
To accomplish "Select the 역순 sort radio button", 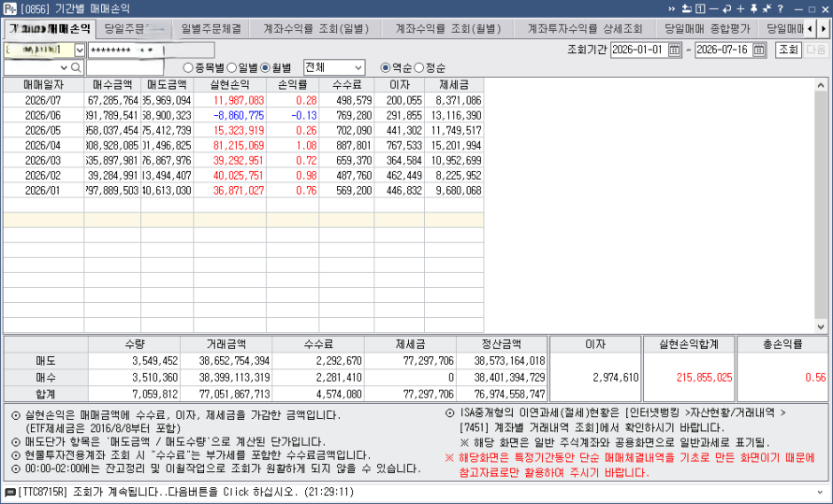I will coord(386,68).
